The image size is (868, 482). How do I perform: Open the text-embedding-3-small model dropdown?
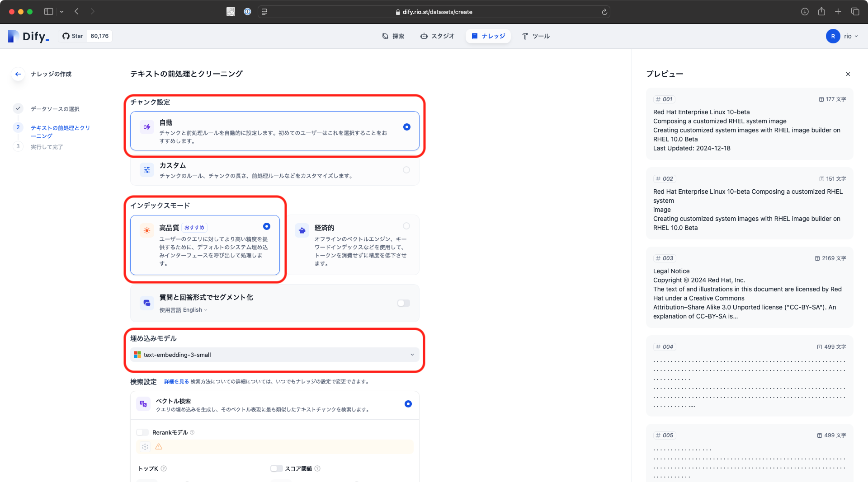[275, 355]
